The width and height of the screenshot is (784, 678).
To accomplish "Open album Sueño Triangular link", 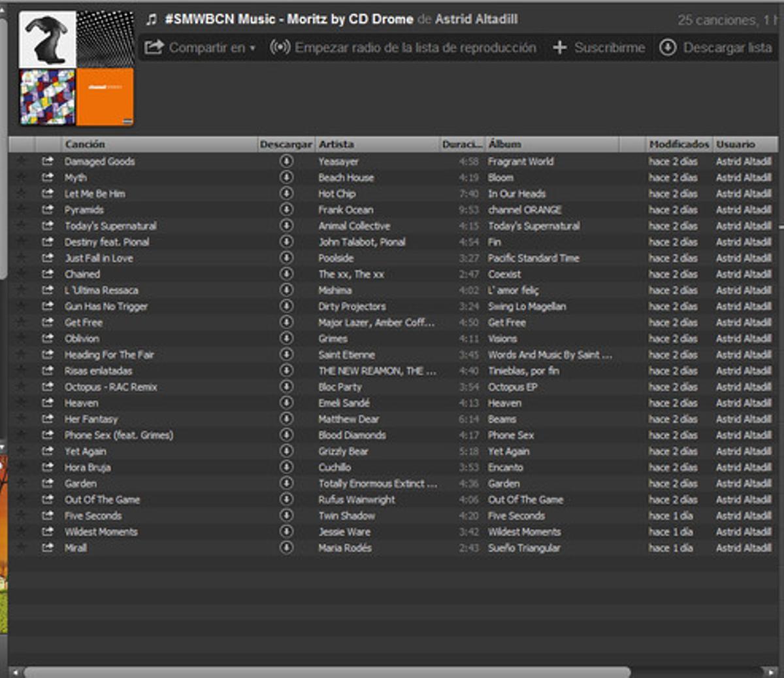I will pyautogui.click(x=524, y=547).
